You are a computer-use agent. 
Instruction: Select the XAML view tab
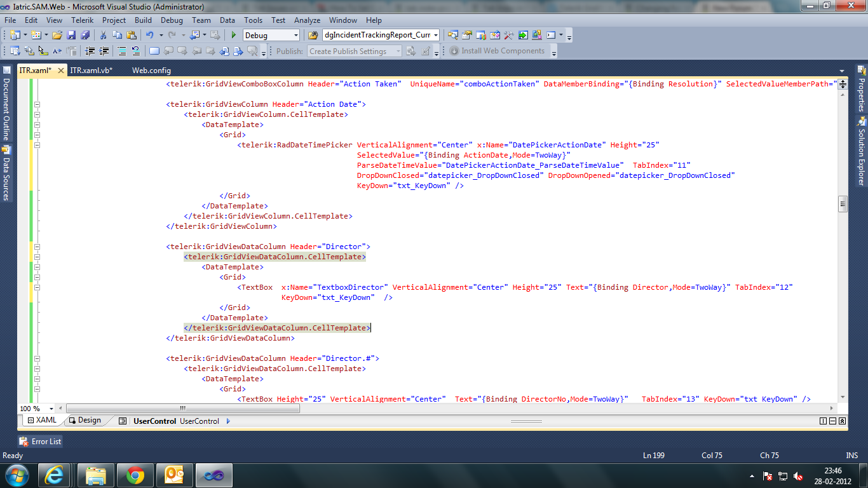[x=42, y=421]
